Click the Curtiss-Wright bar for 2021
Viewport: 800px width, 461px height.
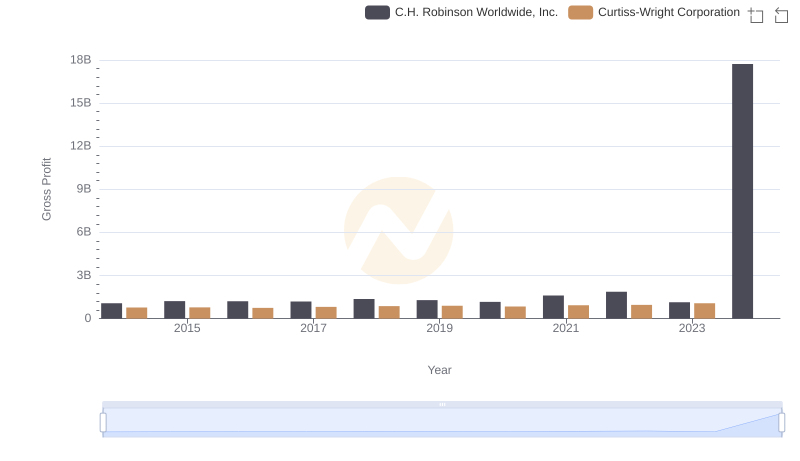tap(579, 312)
